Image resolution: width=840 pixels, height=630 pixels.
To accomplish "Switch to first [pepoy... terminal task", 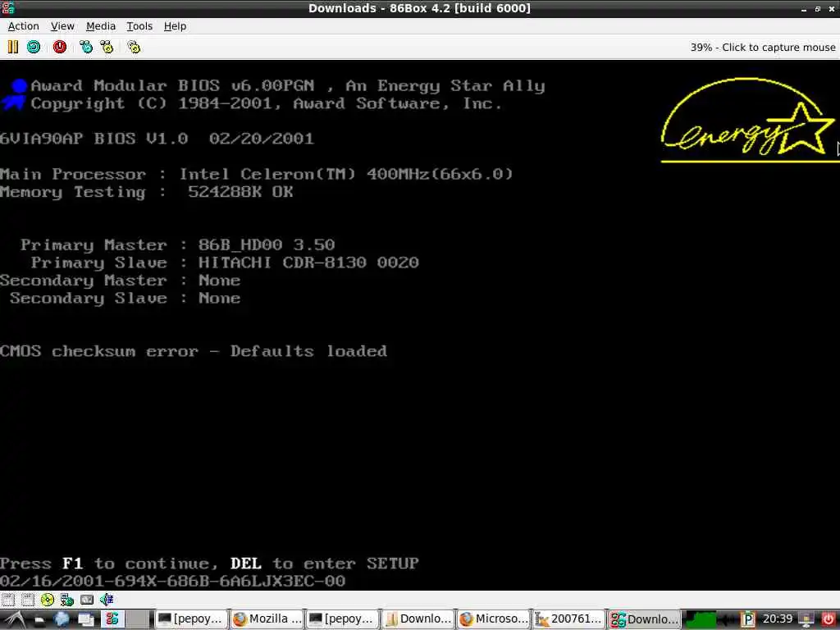I will pos(190,619).
